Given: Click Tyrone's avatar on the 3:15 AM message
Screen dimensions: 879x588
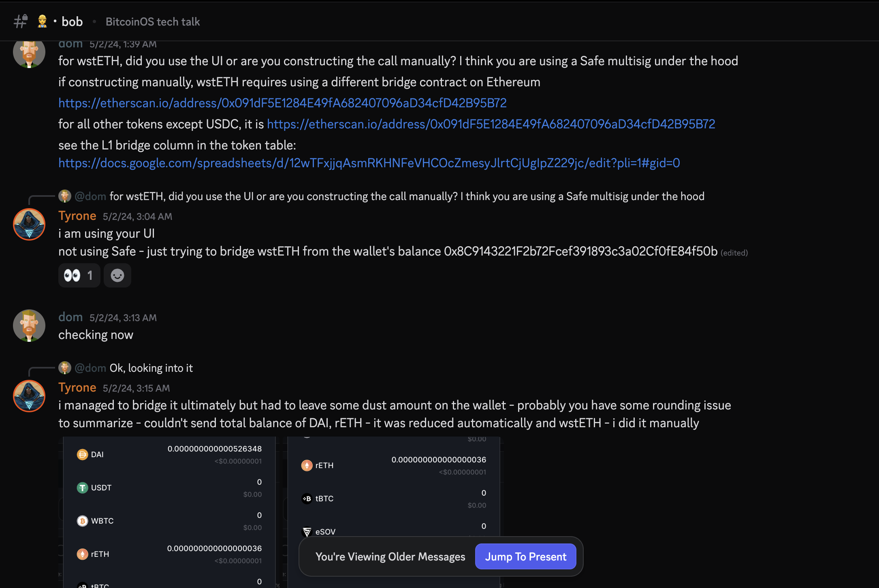Looking at the screenshot, I should coord(29,396).
